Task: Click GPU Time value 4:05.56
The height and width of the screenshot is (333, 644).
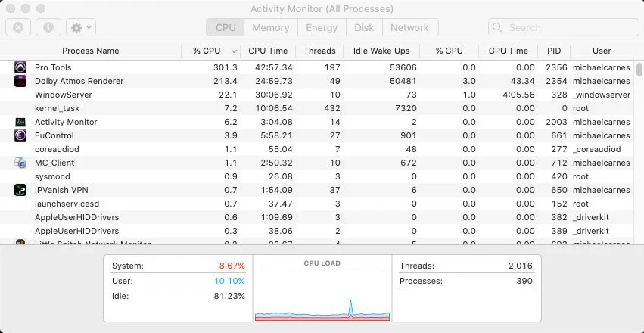Action: (x=518, y=95)
